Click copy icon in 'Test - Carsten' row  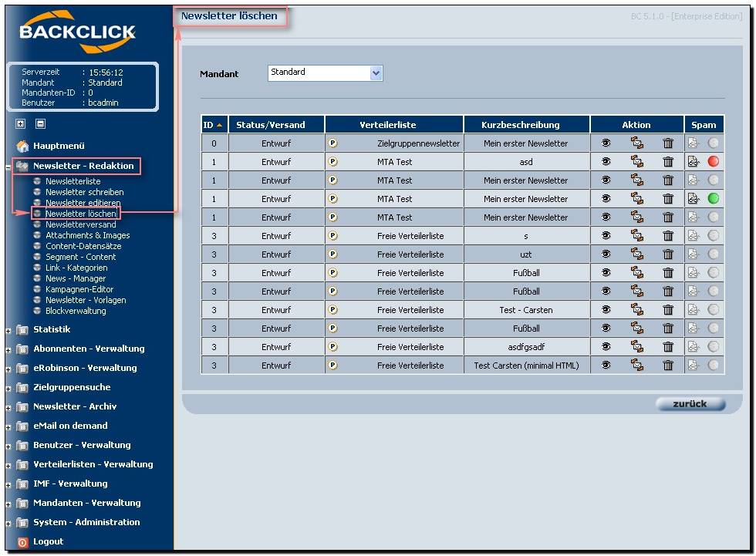click(x=637, y=309)
